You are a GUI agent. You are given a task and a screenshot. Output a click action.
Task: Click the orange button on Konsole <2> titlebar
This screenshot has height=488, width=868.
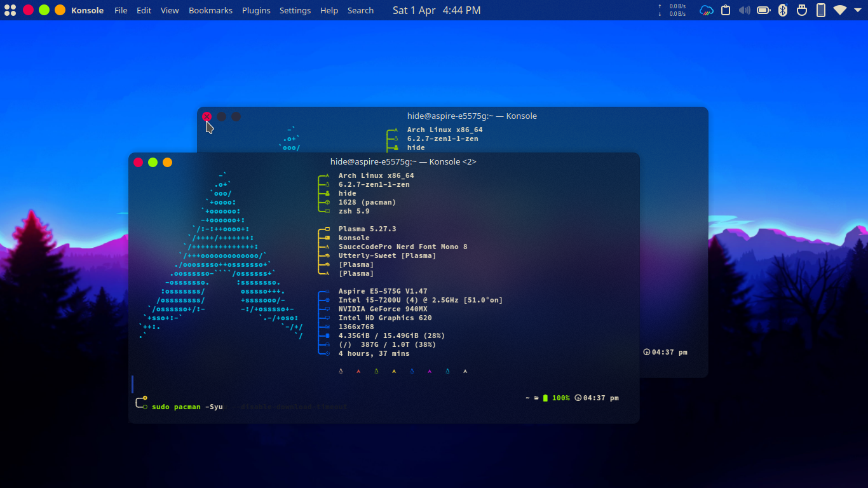(x=167, y=163)
